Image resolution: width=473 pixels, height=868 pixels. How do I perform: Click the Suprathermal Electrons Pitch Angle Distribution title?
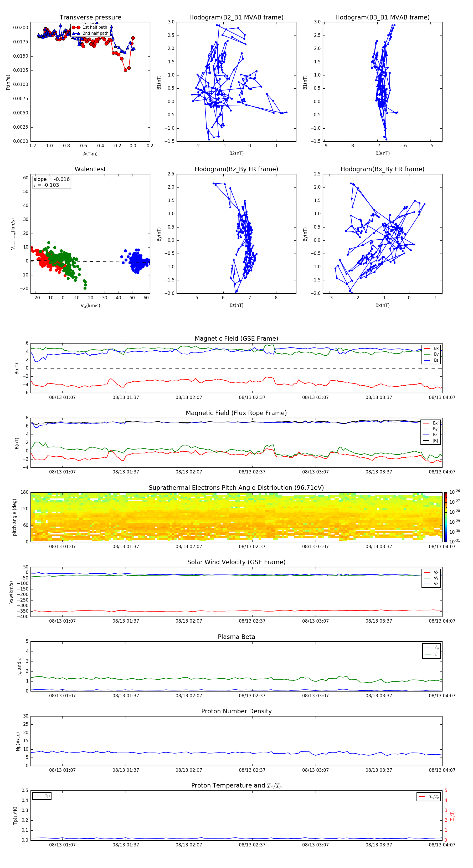(x=236, y=488)
